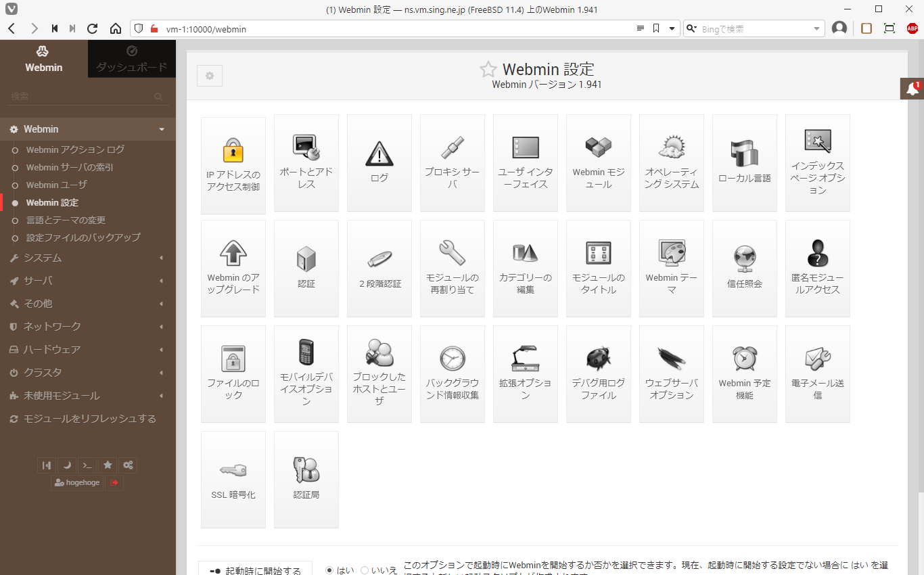924x575 pixels.
Task: Open 設定ファイルのバックアップ in sidebar
Action: (83, 237)
